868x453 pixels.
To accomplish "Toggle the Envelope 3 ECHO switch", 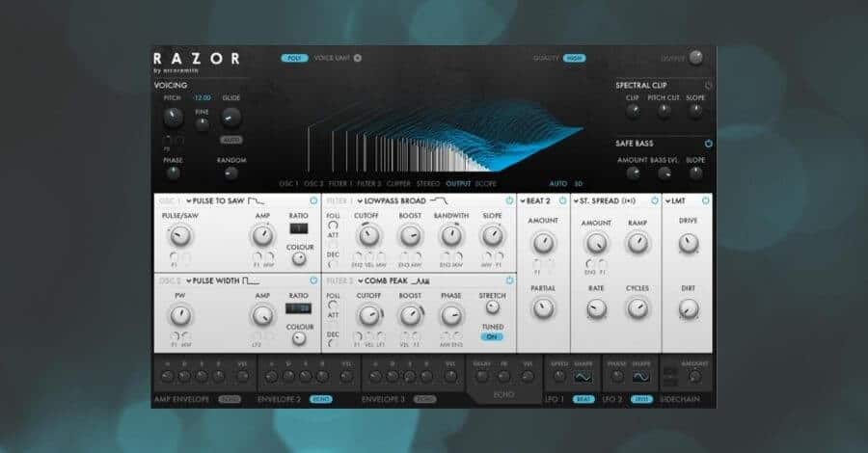I will point(424,399).
